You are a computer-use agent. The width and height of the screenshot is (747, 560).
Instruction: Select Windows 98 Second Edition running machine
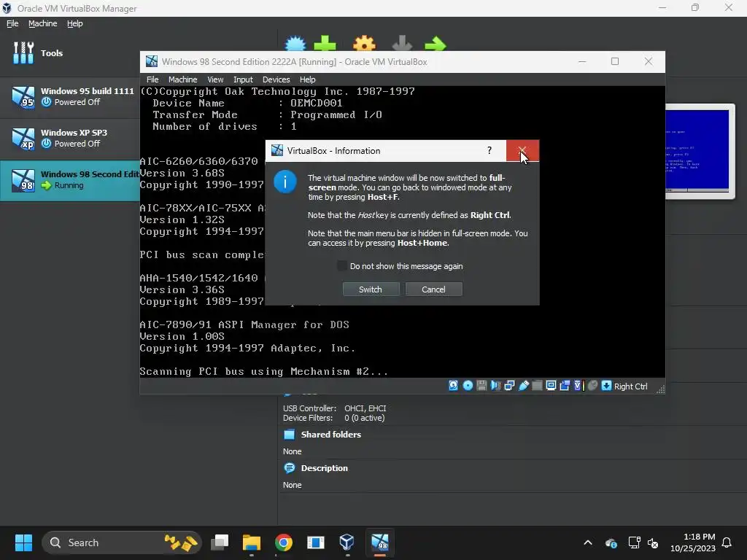69,181
